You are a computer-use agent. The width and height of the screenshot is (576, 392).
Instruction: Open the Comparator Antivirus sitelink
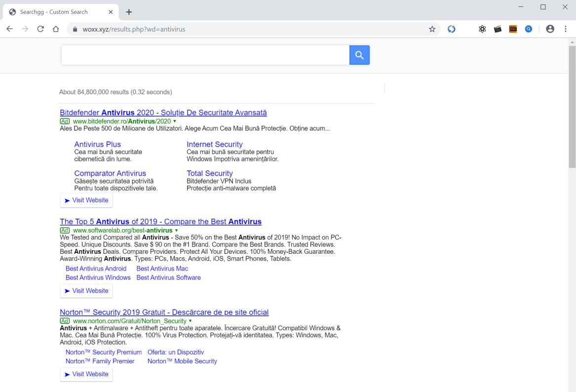pyautogui.click(x=110, y=173)
